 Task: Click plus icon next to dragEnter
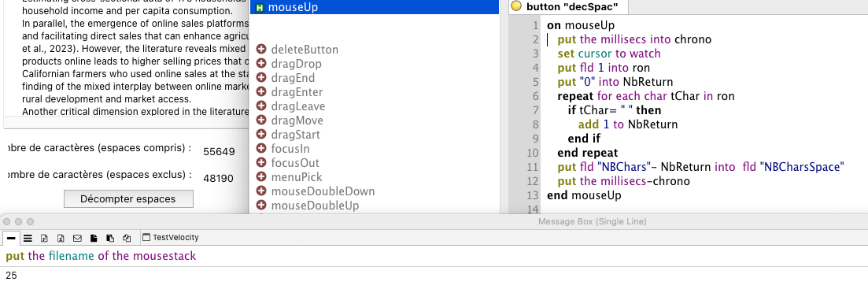pos(261,92)
